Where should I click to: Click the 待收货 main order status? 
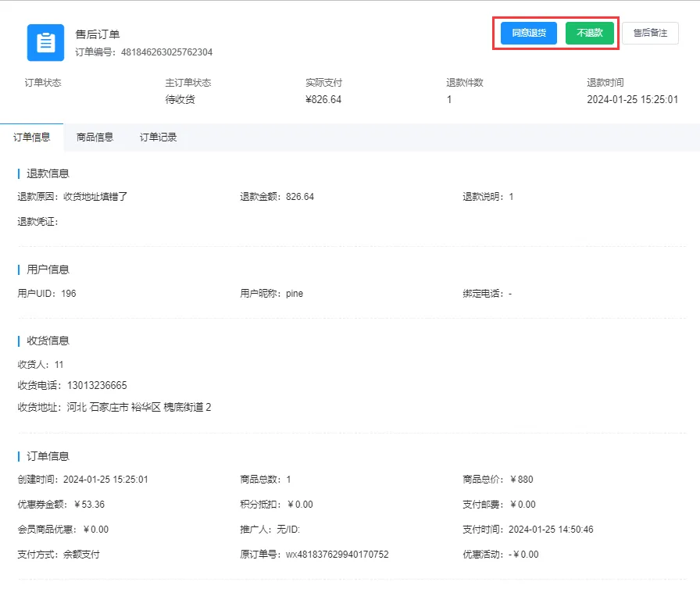click(x=180, y=100)
